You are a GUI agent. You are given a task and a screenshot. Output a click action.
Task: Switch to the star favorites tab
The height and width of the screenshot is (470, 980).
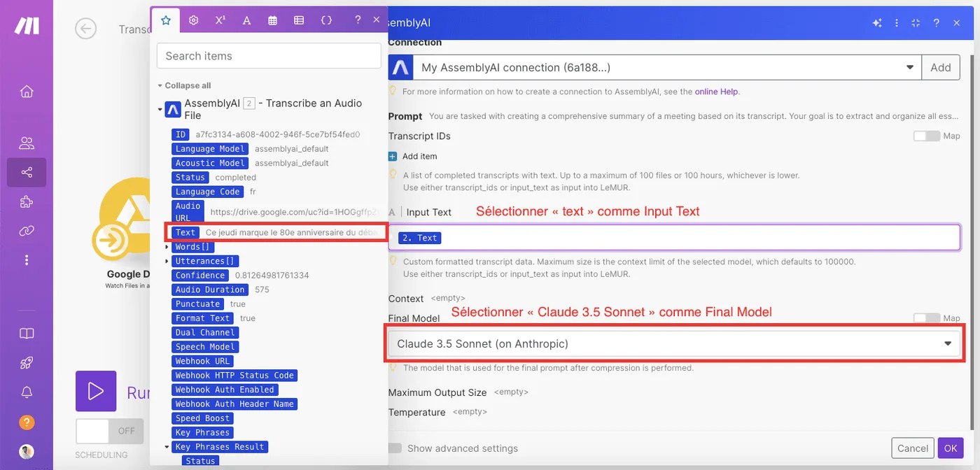coord(166,20)
